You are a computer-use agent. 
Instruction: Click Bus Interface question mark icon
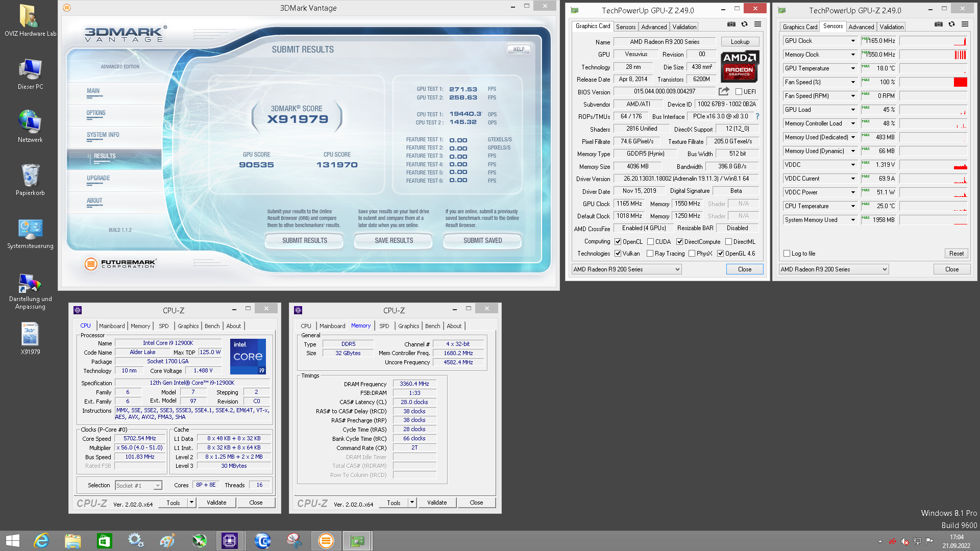point(757,116)
